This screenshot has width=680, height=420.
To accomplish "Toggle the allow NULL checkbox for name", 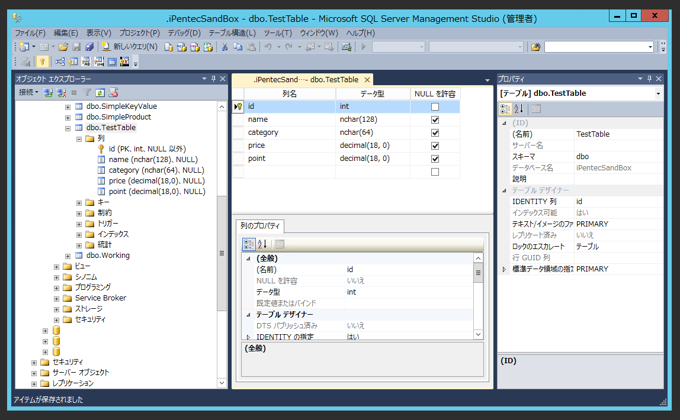I will [435, 120].
